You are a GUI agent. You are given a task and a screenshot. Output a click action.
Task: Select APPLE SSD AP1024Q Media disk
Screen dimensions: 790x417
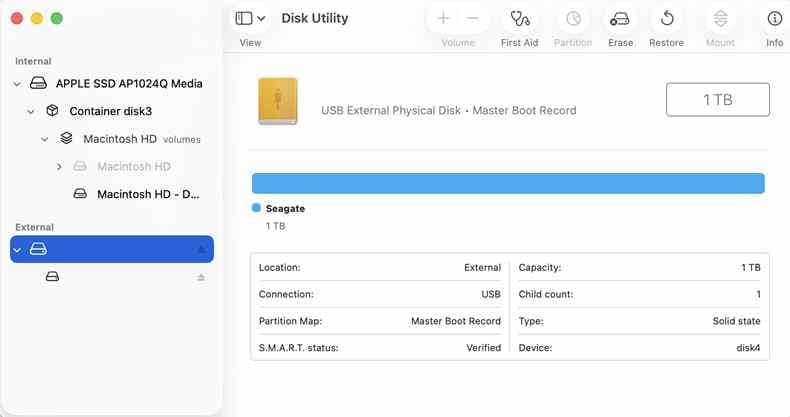coord(129,84)
